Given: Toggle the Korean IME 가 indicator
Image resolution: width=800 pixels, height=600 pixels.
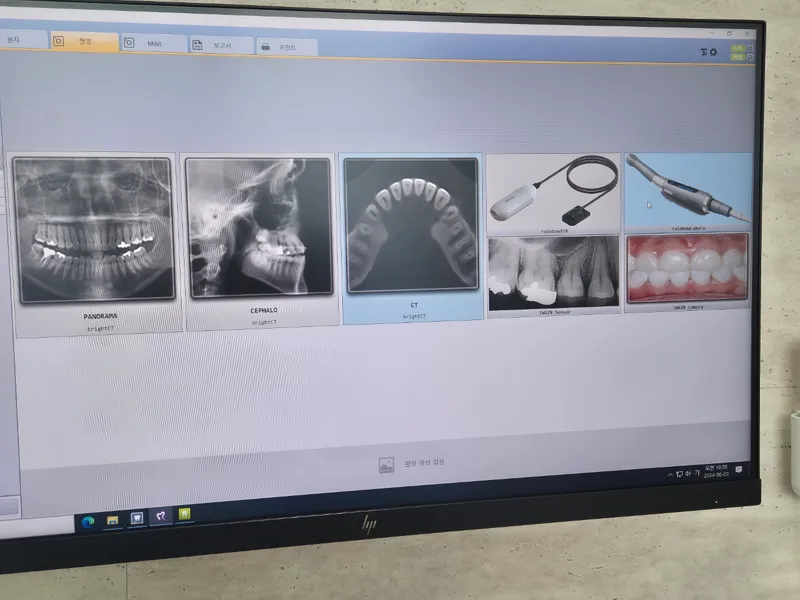Looking at the screenshot, I should pos(696,473).
